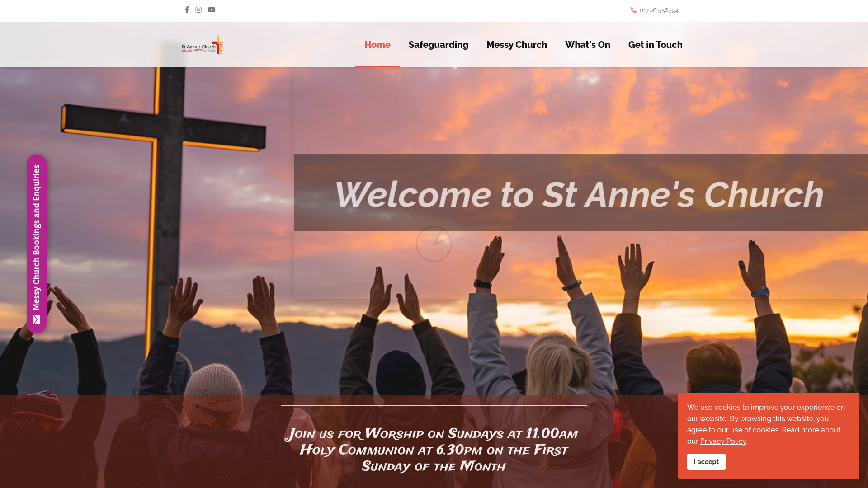Open the What's On page
Image resolution: width=868 pixels, height=488 pixels.
click(588, 45)
